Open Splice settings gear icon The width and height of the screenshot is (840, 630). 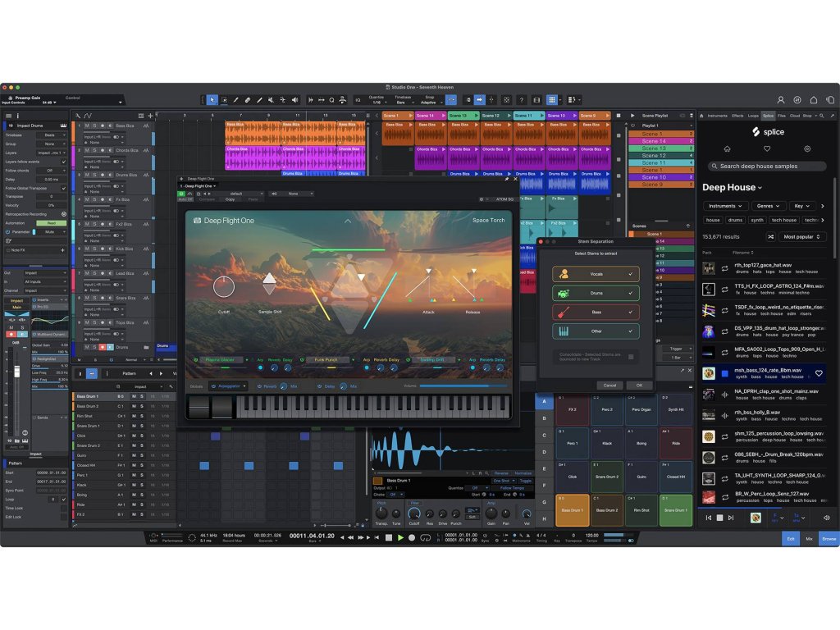[x=807, y=149]
